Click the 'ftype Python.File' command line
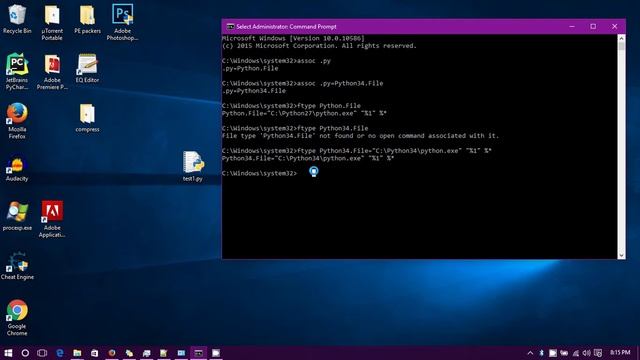 (x=291, y=106)
